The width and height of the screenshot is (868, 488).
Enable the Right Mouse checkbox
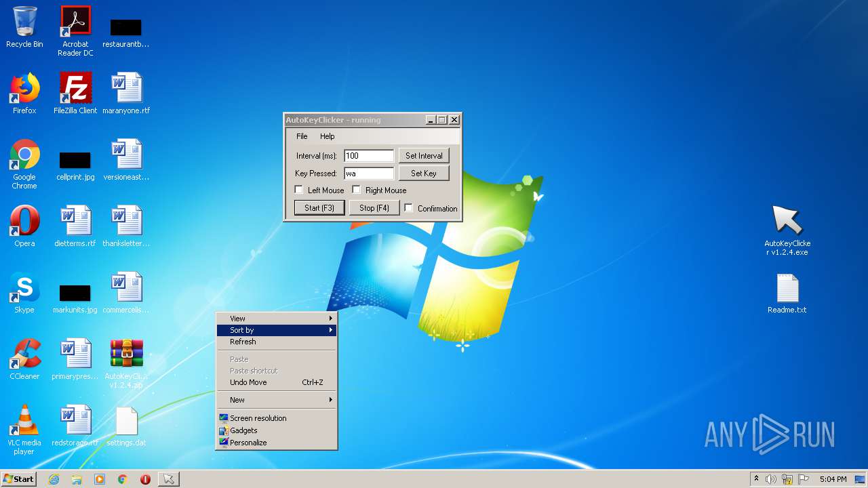(357, 190)
